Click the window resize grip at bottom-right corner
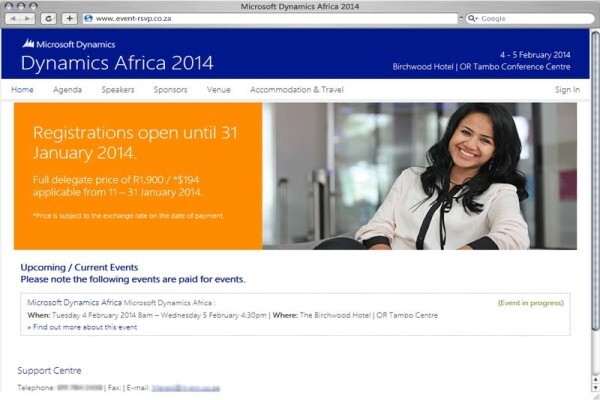 tap(595, 396)
